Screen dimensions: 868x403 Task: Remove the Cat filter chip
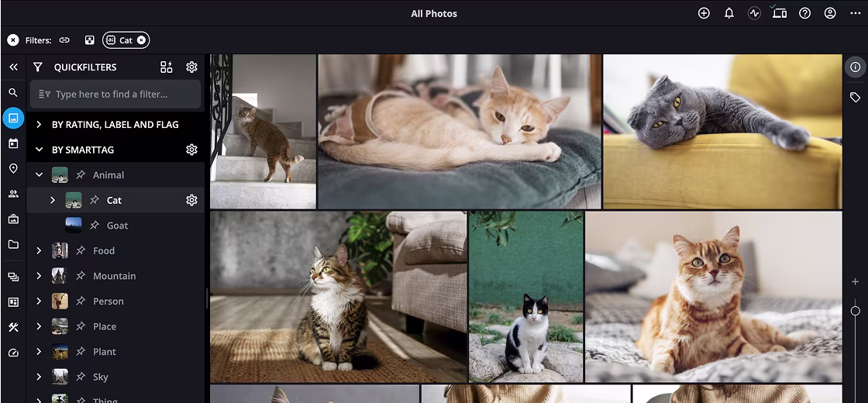tap(141, 40)
